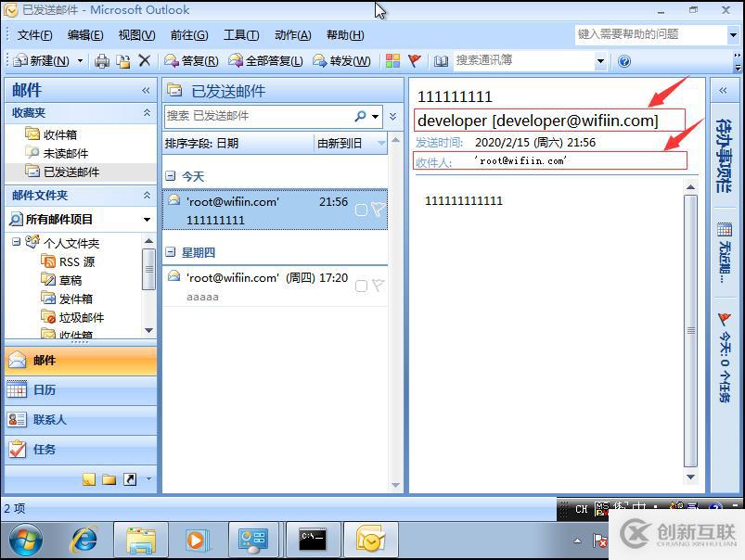Toggle category box for 17:20 message
This screenshot has width=745, height=560.
pyautogui.click(x=361, y=286)
